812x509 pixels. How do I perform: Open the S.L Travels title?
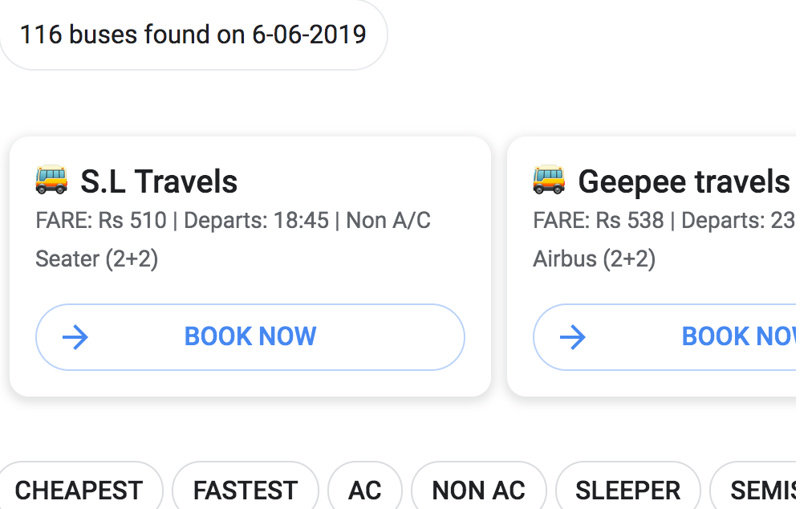click(159, 181)
